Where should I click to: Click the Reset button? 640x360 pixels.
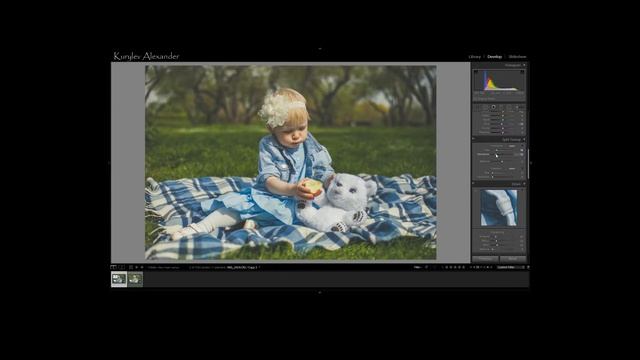tap(513, 259)
